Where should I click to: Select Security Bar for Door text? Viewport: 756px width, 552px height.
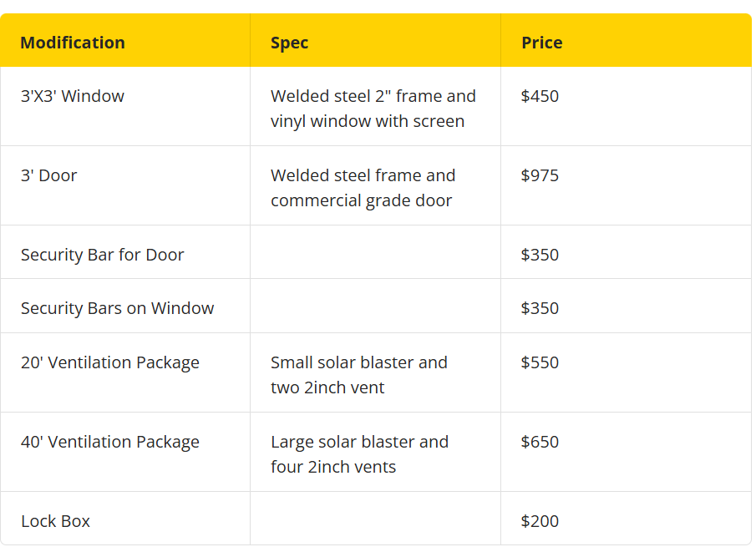[x=102, y=255]
